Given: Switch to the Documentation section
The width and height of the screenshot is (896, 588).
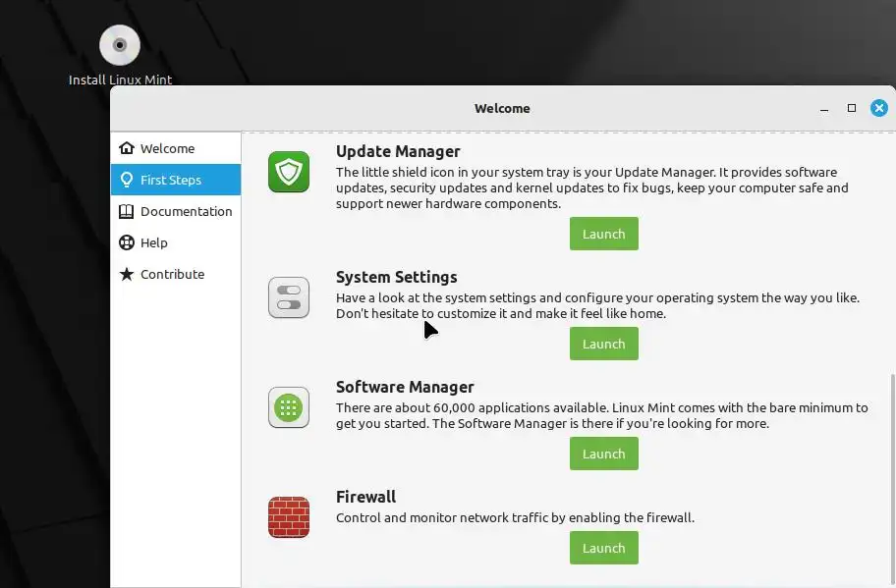Looking at the screenshot, I should click(x=176, y=211).
